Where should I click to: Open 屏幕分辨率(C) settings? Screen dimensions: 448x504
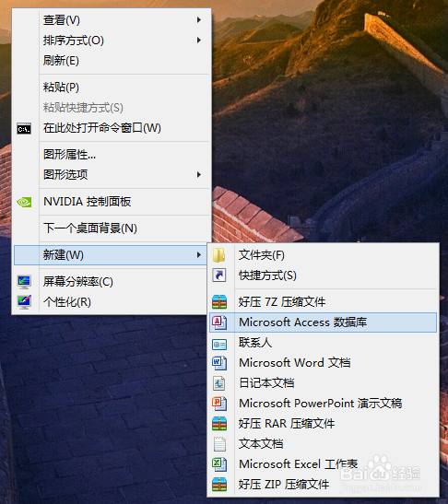click(x=112, y=282)
